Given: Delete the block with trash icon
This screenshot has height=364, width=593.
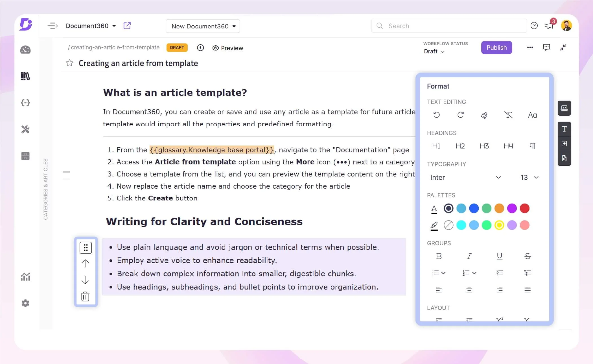Looking at the screenshot, I should point(85,296).
